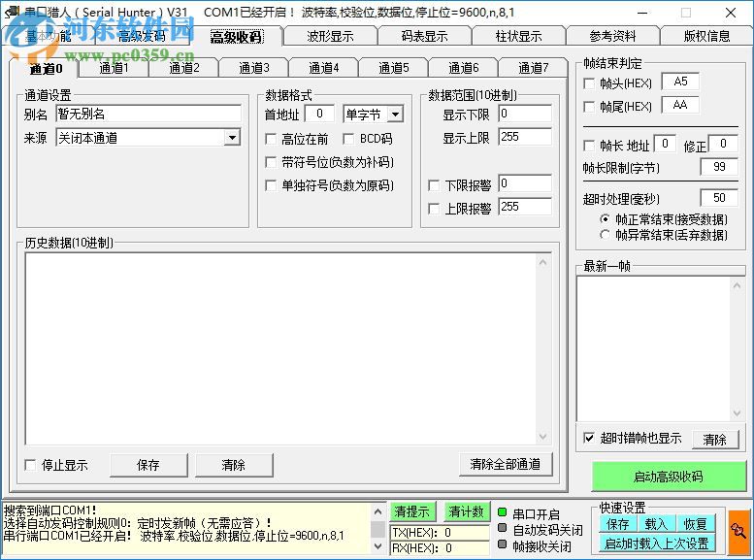The height and width of the screenshot is (560, 754).
Task: Click 清除 button beside 超时错帧也显示
Action: 715,440
